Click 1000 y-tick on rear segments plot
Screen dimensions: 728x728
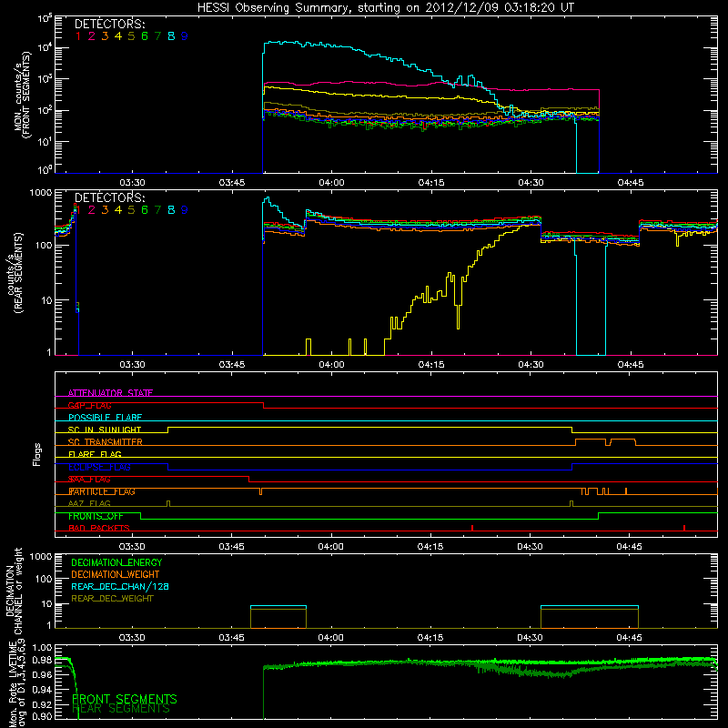(41, 192)
